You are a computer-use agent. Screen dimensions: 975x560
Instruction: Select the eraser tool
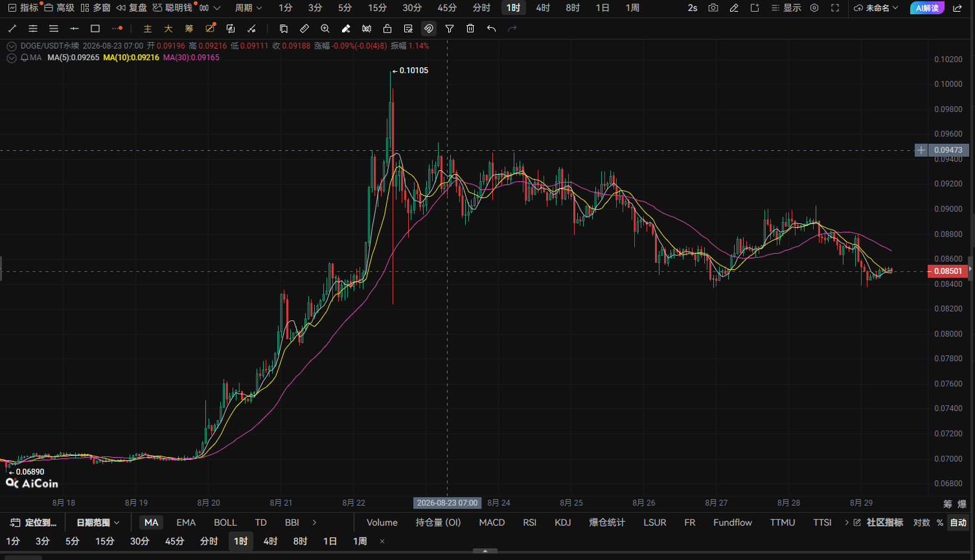pos(346,28)
